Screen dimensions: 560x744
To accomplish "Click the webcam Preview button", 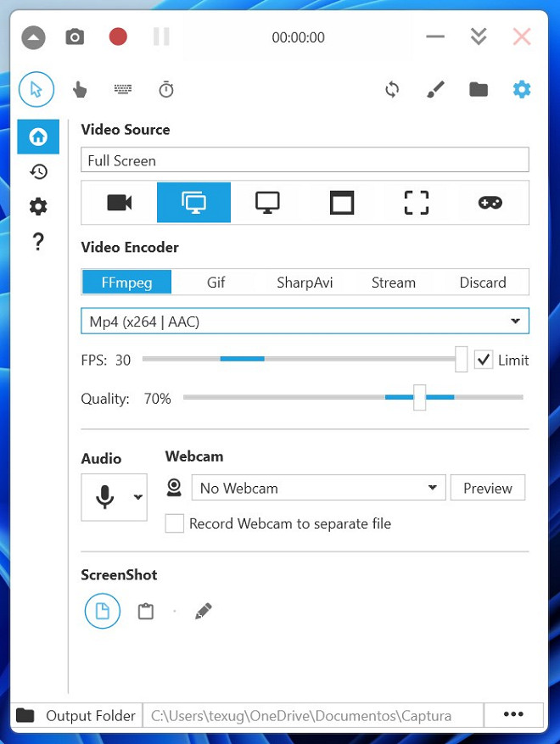I will coord(488,487).
